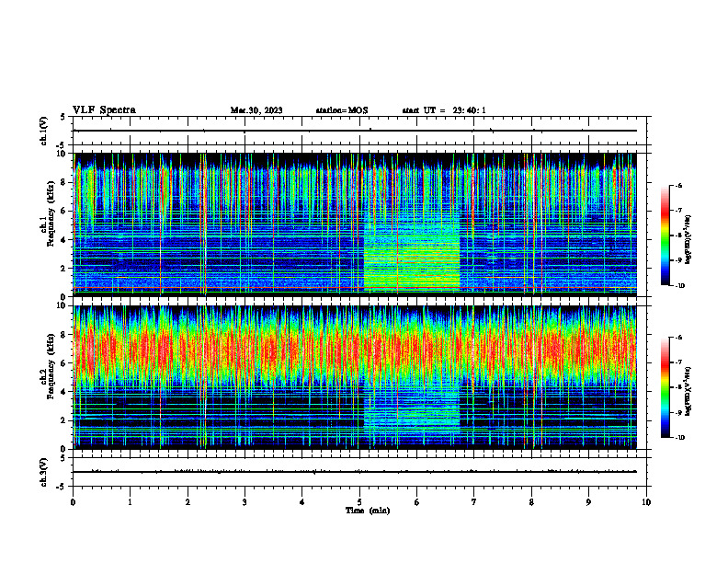Click the ch.2 color scale units label

[688, 392]
